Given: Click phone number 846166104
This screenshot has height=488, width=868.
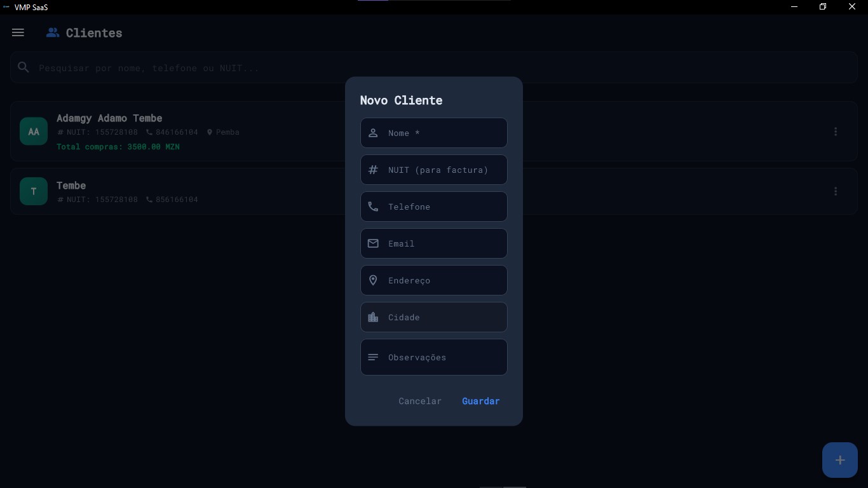Looking at the screenshot, I should [177, 132].
